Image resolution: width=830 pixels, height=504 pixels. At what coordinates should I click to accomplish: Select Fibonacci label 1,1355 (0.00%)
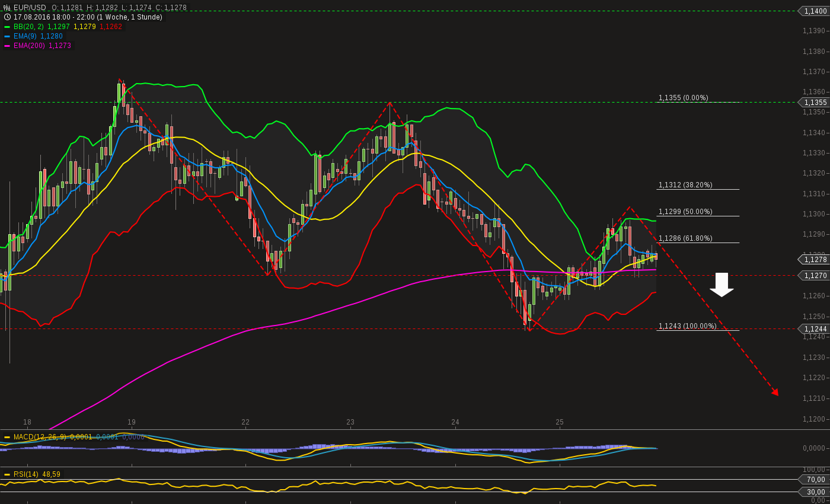click(x=683, y=98)
